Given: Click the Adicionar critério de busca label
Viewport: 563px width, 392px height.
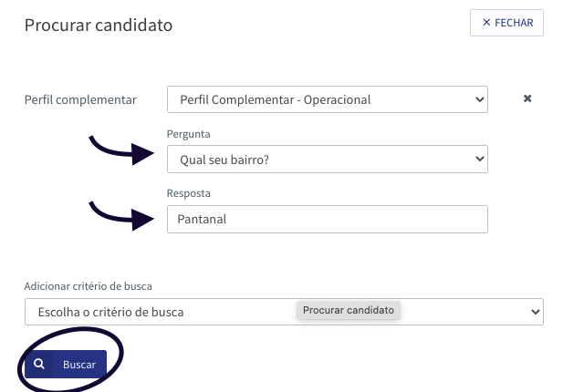Looking at the screenshot, I should (88, 286).
